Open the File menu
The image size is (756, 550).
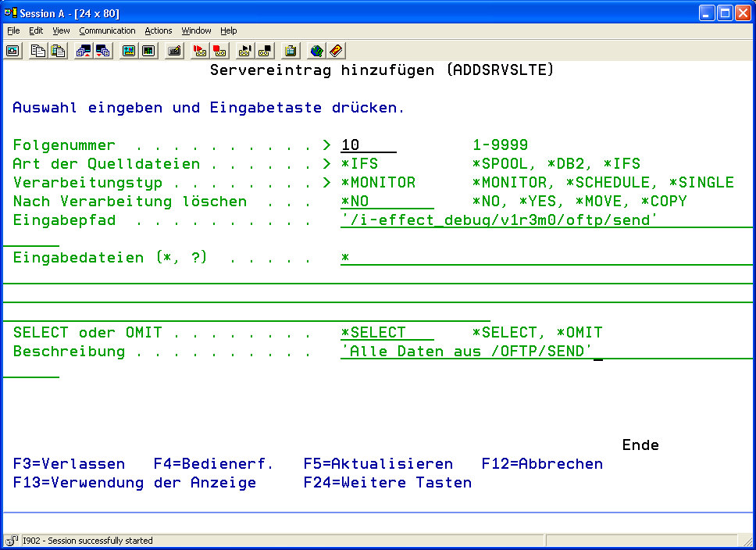tap(13, 30)
